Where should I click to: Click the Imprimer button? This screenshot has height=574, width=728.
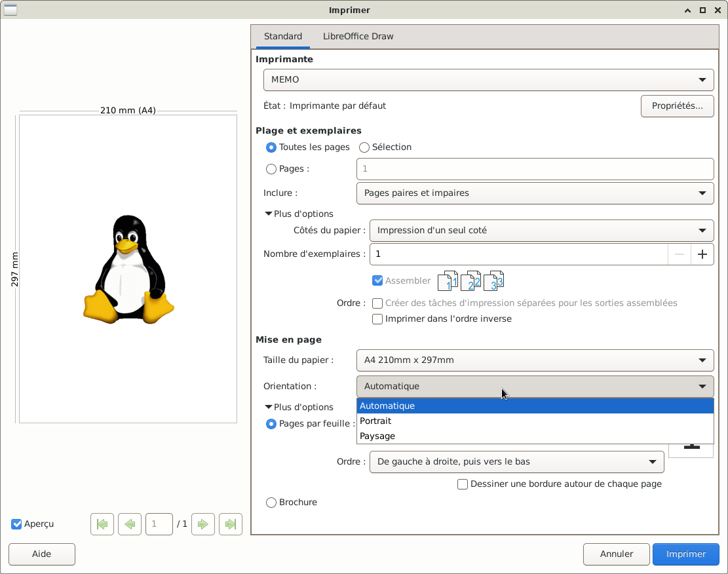point(686,554)
